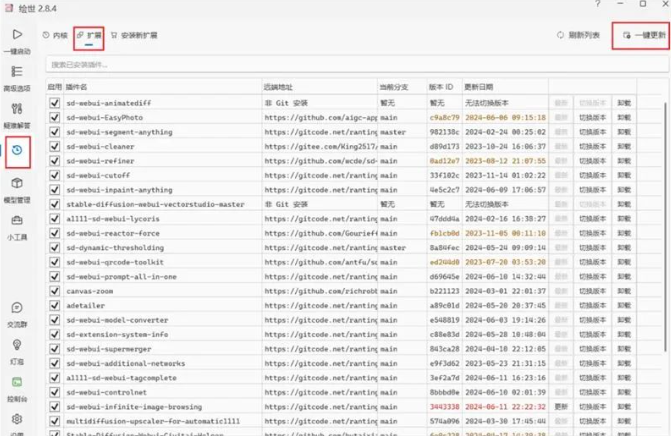Open 疑难解答 troubleshooting page

17,116
